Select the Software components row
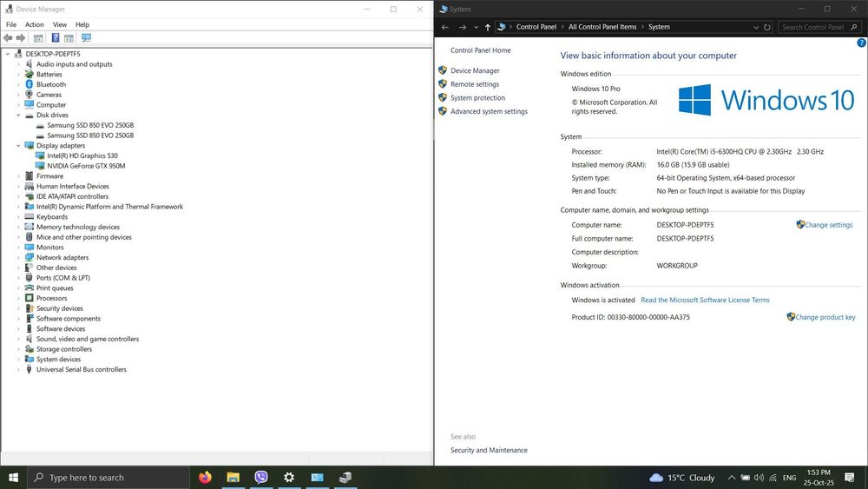 pyautogui.click(x=69, y=319)
